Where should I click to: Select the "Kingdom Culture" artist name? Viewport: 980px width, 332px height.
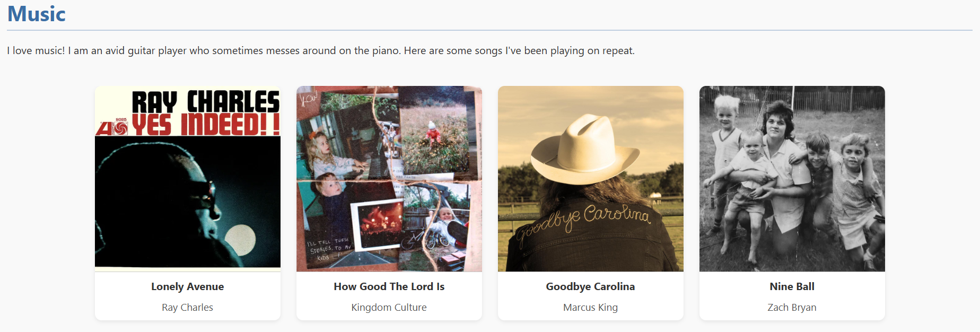[389, 308]
